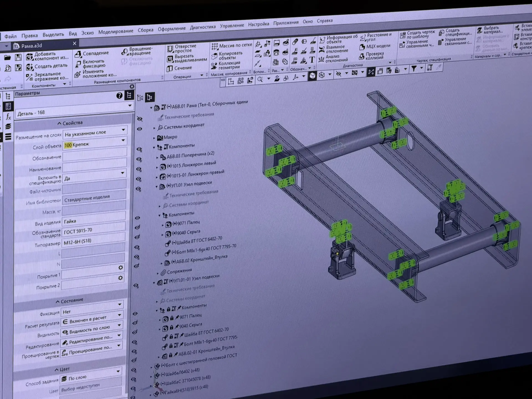Click the zoom magnifier icon in view toolbar
Screen dimensions: 532x399
coord(260,80)
